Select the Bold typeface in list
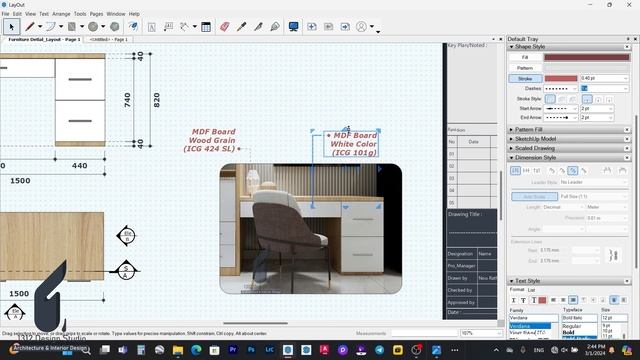 point(568,332)
